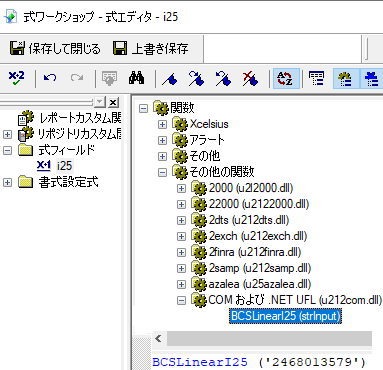Click the 関数 gear folder icon
Image resolution: width=383 pixels, height=370 pixels.
point(161,108)
